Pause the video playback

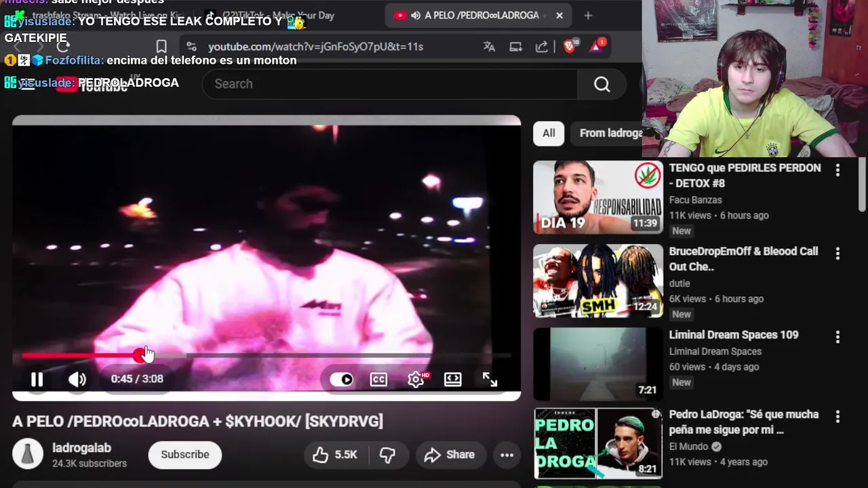coord(37,380)
